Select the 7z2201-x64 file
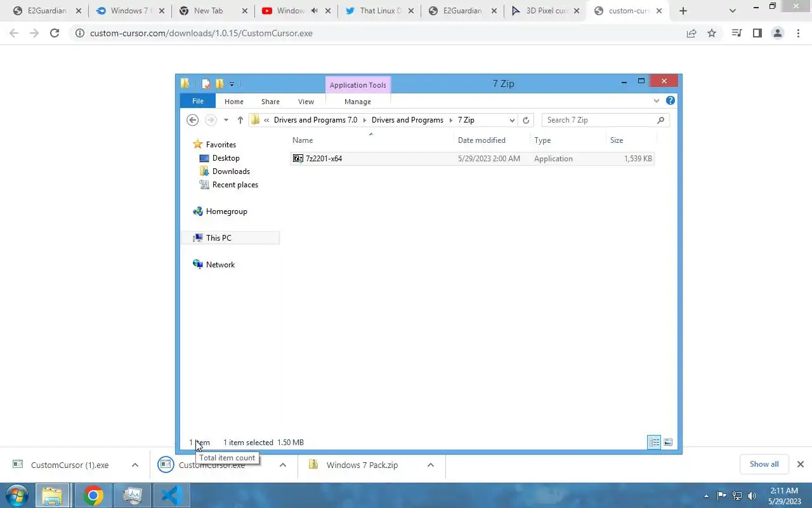The width and height of the screenshot is (812, 508). 473,159
